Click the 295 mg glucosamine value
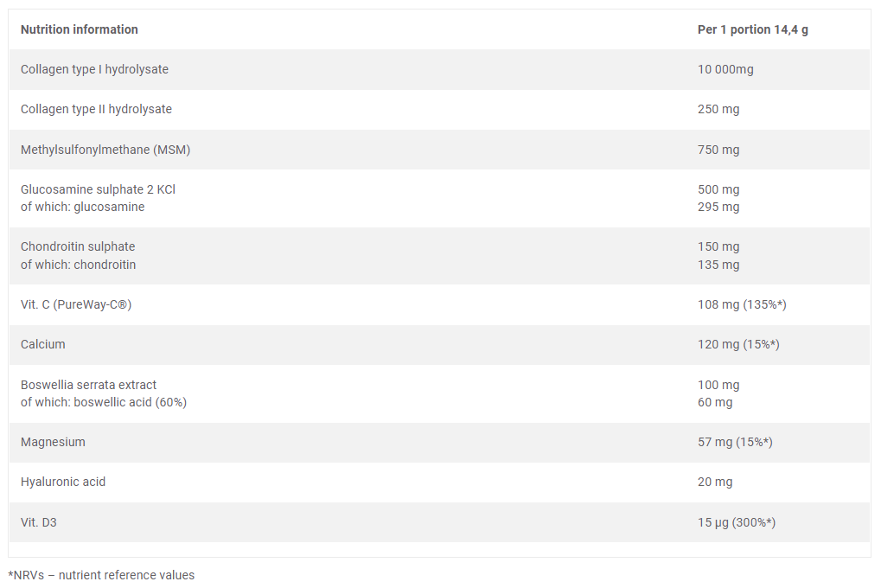 [718, 208]
